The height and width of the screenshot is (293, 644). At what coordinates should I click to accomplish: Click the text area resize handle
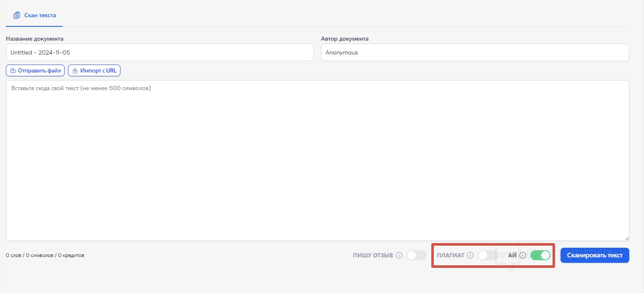click(x=626, y=238)
